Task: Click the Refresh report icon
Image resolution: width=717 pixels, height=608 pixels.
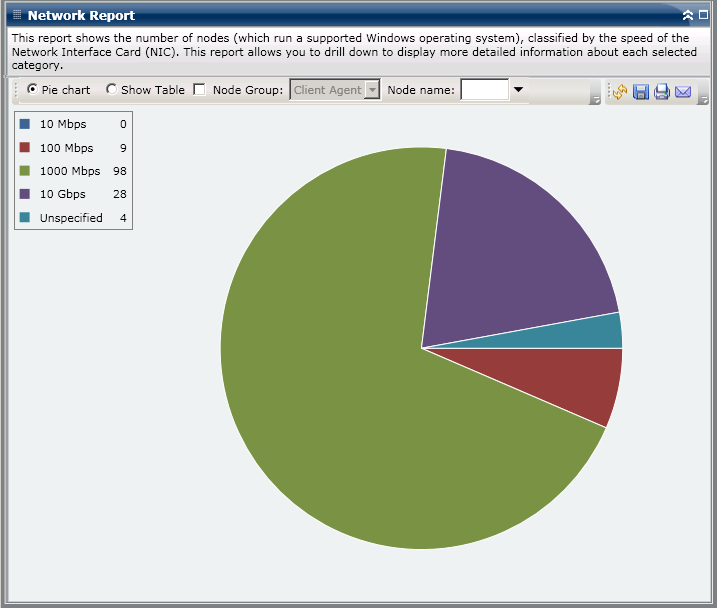Action: click(620, 92)
